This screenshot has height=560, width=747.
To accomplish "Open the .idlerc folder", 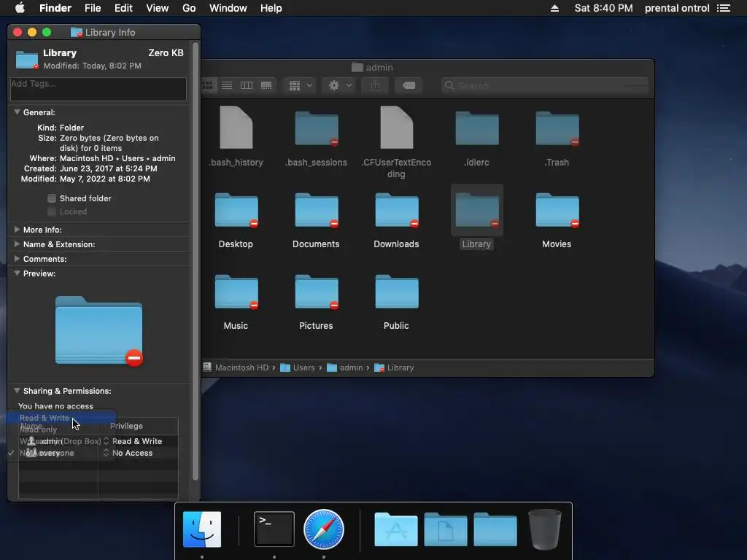I will coord(477,128).
